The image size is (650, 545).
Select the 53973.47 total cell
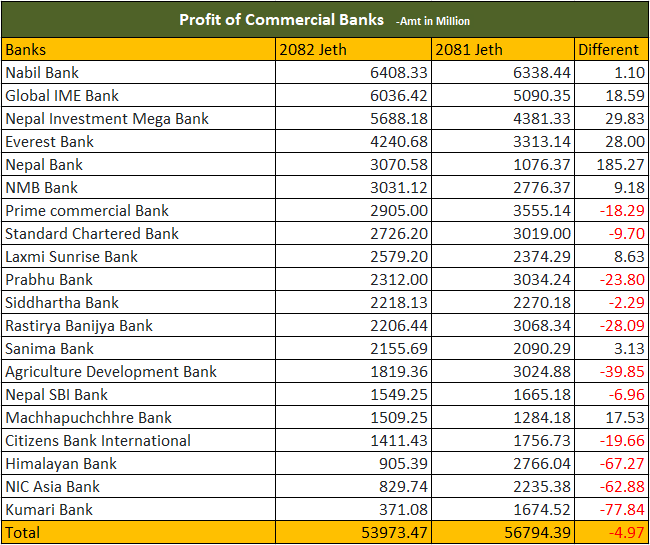click(354, 532)
